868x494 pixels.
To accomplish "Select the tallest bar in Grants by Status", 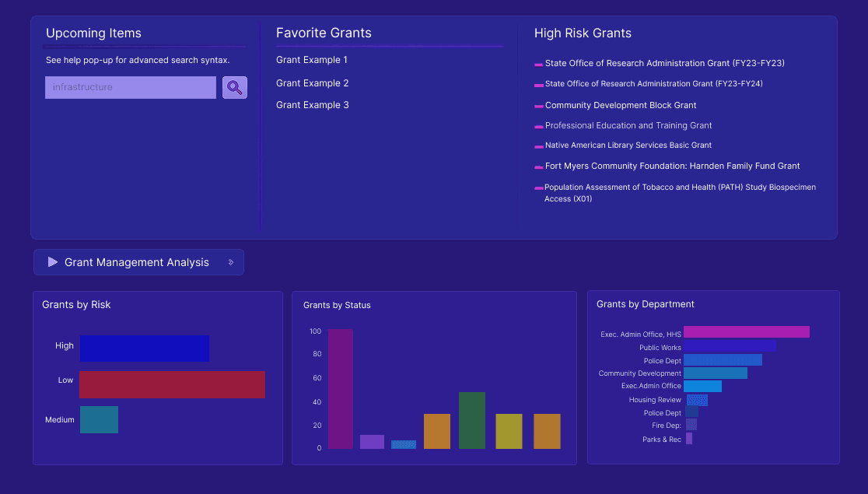I will click(339, 389).
